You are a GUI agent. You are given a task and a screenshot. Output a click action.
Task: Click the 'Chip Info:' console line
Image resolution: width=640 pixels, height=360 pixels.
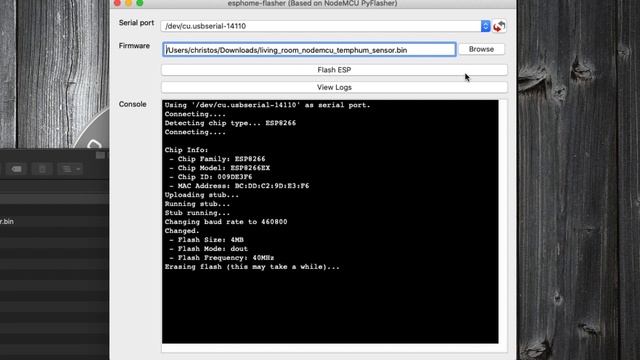click(x=186, y=150)
